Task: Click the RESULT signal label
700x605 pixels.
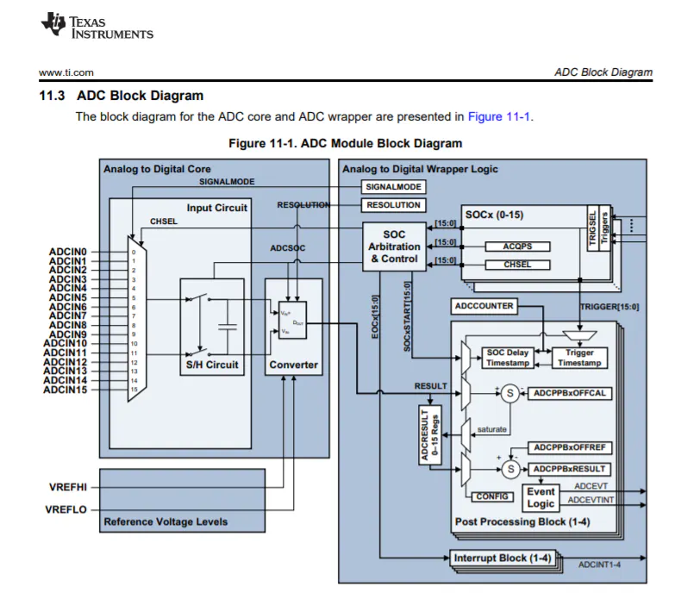Action: coord(430,386)
